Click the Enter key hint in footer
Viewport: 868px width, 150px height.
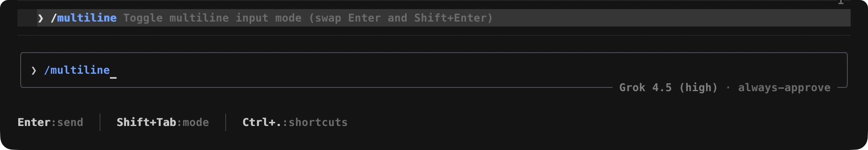pos(34,122)
